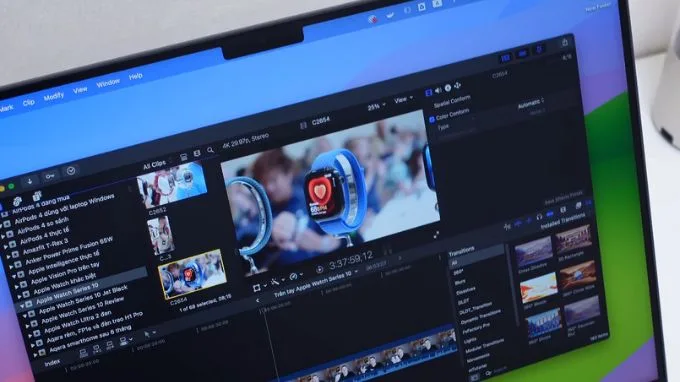Select Anker Power Prime Fusion 65W event
Image resolution: width=680 pixels, height=382 pixels.
[x=69, y=250]
